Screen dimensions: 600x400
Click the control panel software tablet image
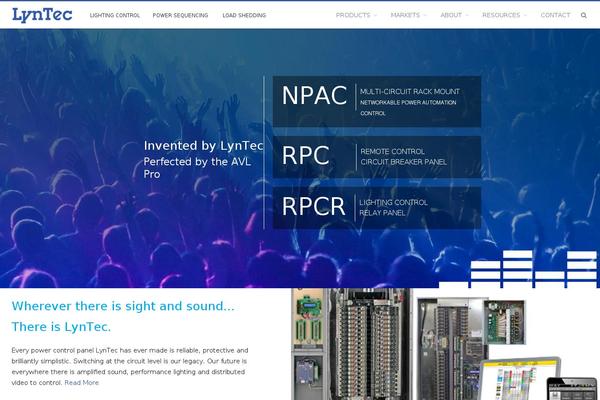[x=520, y=379]
